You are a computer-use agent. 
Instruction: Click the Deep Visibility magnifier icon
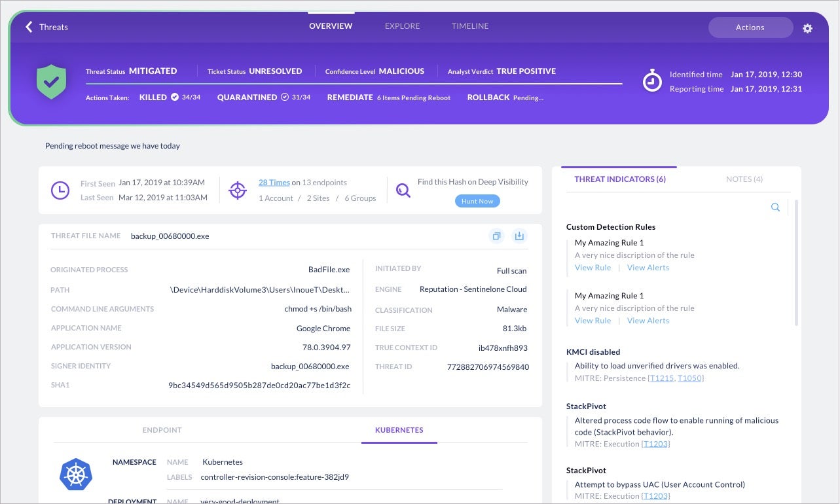click(403, 190)
